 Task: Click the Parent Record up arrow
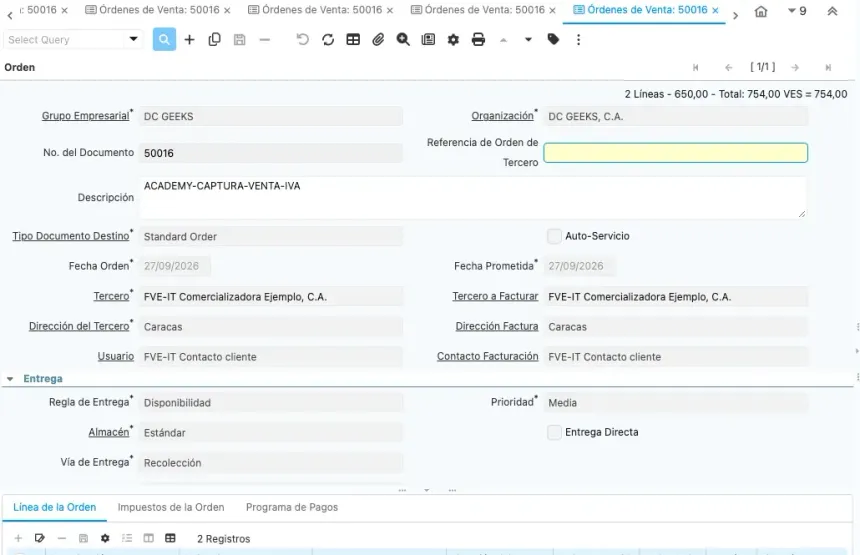pos(503,39)
